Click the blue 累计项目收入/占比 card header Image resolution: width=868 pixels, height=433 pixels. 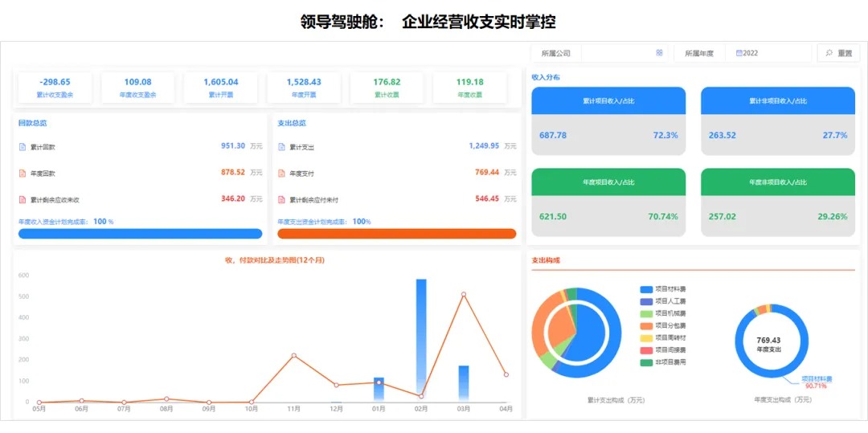[x=608, y=101]
